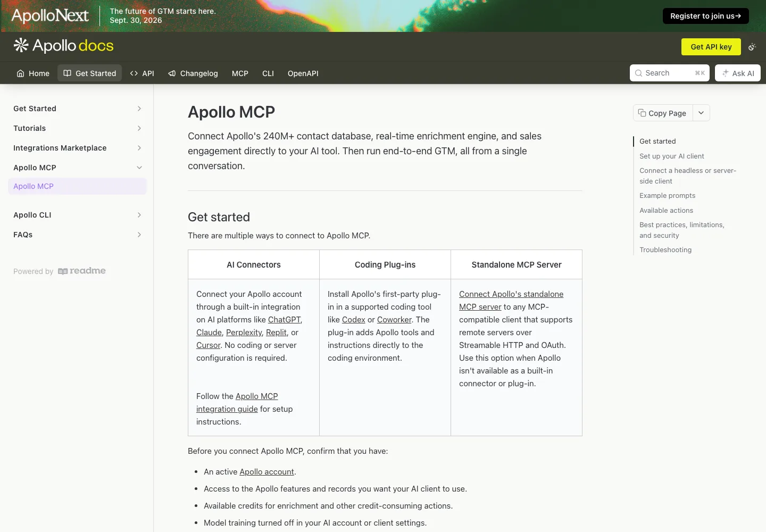The height and width of the screenshot is (532, 766).
Task: Click the Apollo docs logo
Action: pyautogui.click(x=63, y=46)
